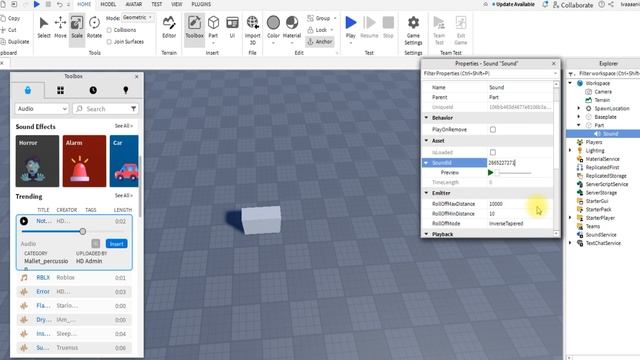This screenshot has height=360, width=640.
Task: Click the Team Test button
Action: (x=439, y=30)
